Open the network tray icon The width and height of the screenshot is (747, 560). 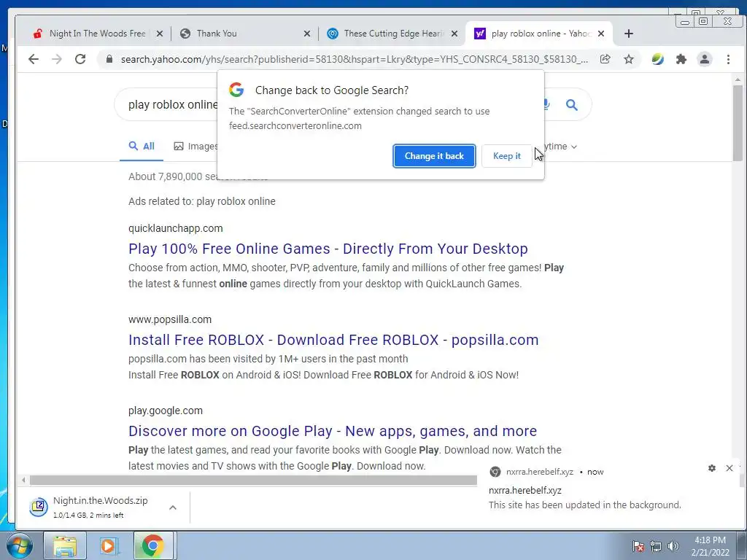(656, 546)
